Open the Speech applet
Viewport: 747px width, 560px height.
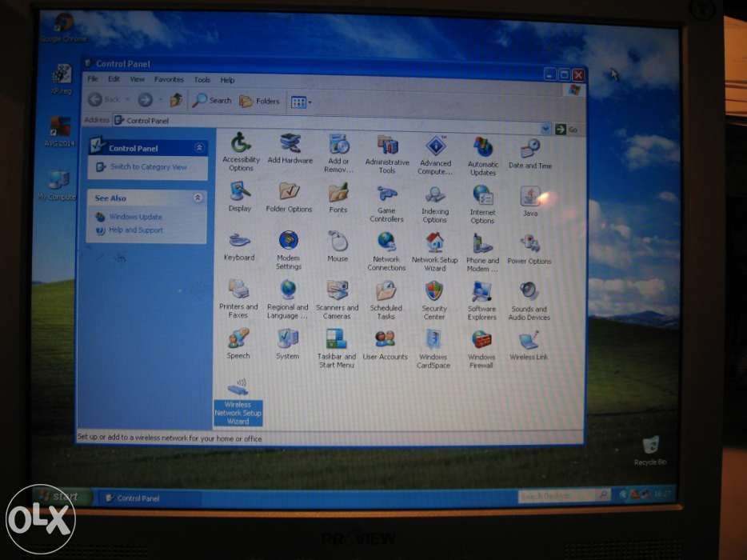coord(238,343)
